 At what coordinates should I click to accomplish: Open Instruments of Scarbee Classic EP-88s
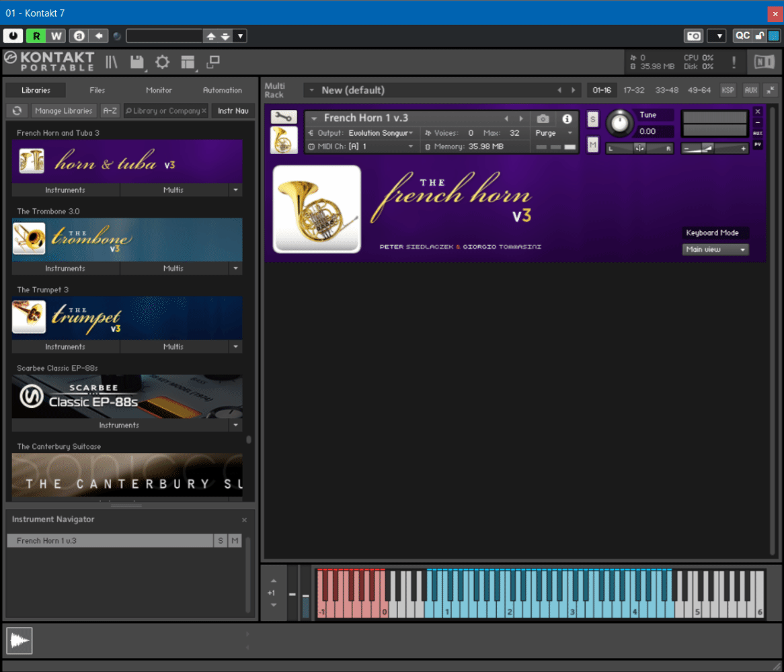(x=119, y=425)
